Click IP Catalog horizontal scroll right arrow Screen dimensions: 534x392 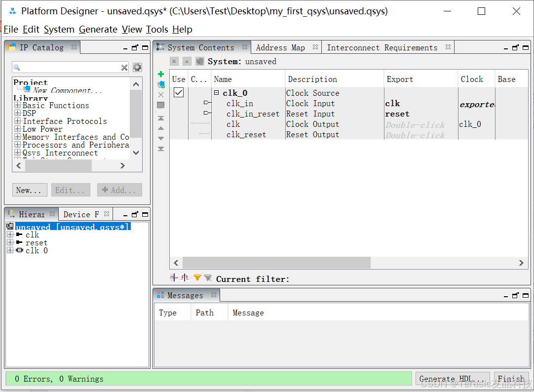coord(122,165)
